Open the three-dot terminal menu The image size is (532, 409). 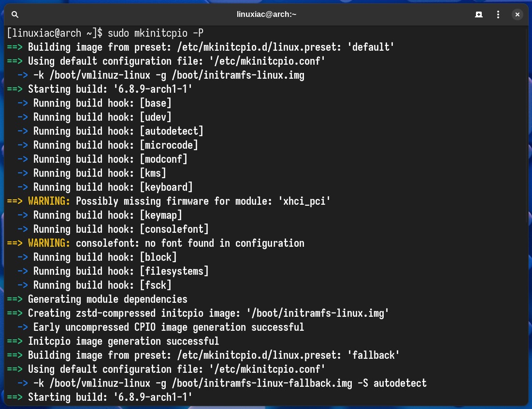point(498,14)
